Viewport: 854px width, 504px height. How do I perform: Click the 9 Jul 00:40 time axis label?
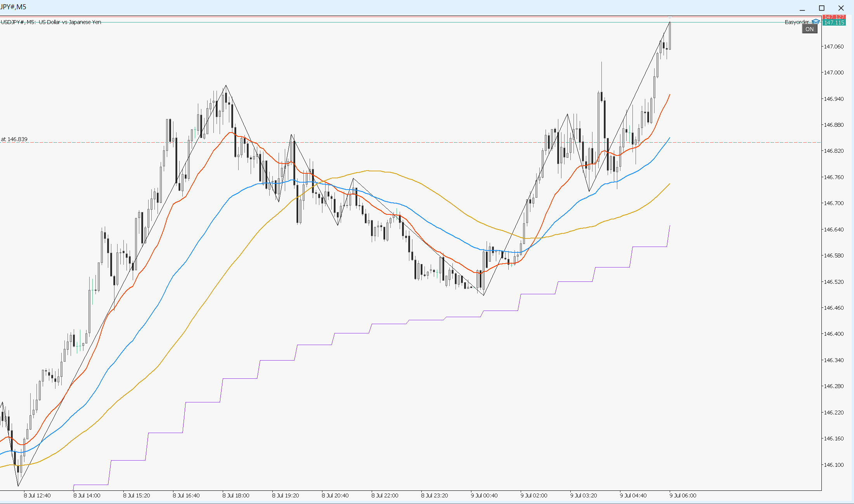(x=484, y=495)
